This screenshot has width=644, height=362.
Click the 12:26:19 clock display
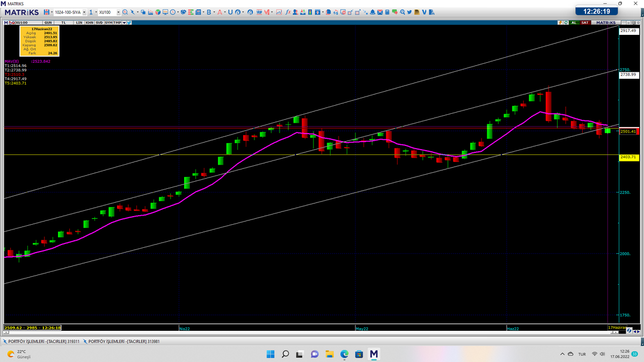coord(596,12)
